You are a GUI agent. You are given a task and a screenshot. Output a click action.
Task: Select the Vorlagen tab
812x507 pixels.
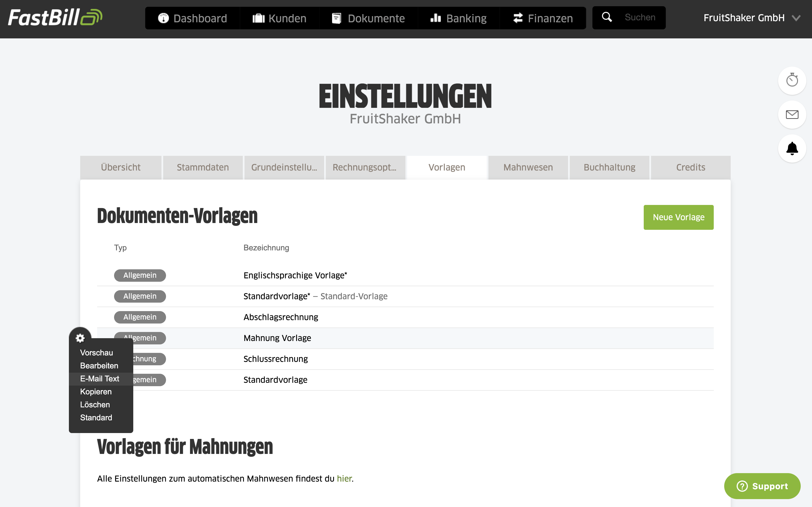click(447, 167)
